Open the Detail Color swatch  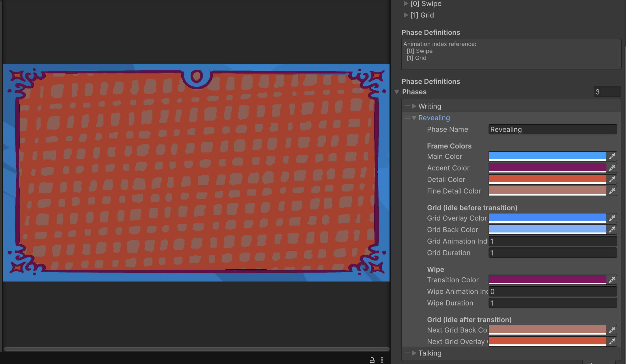[547, 179]
